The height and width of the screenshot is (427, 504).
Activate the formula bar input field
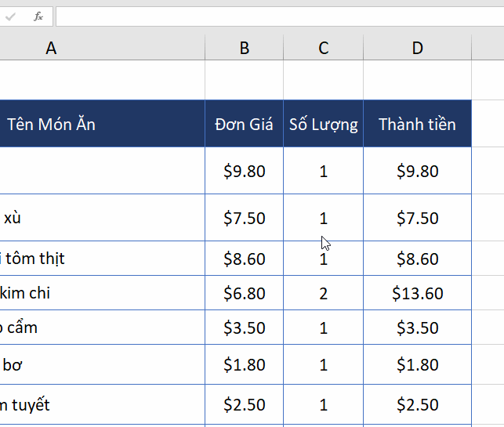pyautogui.click(x=280, y=16)
